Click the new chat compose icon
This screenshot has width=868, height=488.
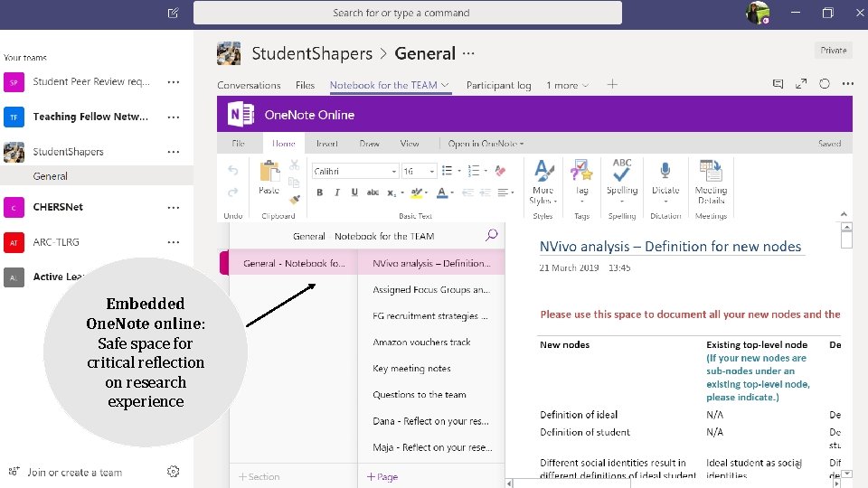click(x=174, y=13)
